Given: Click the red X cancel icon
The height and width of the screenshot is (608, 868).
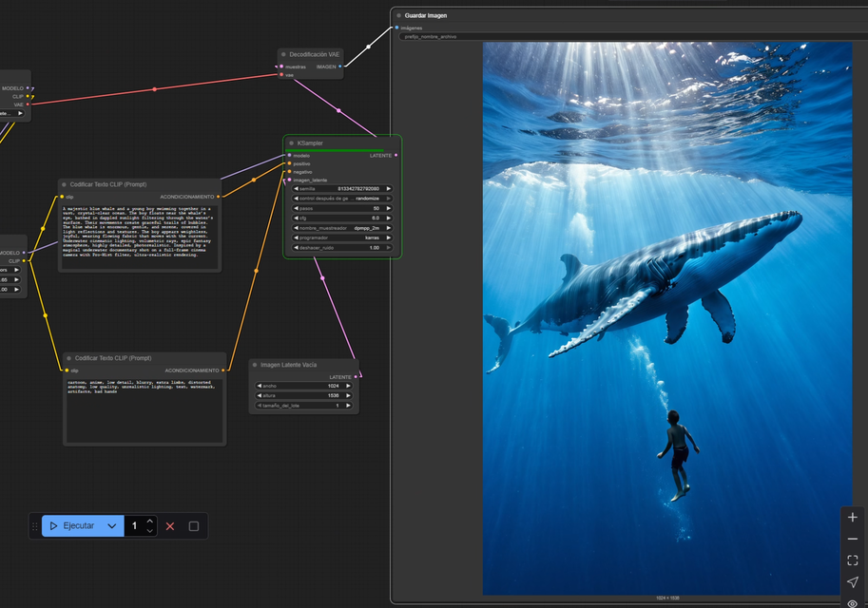Looking at the screenshot, I should (170, 526).
